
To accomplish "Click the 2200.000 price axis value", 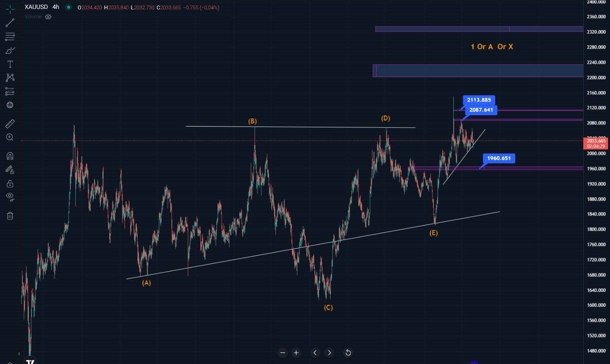I will (x=596, y=77).
